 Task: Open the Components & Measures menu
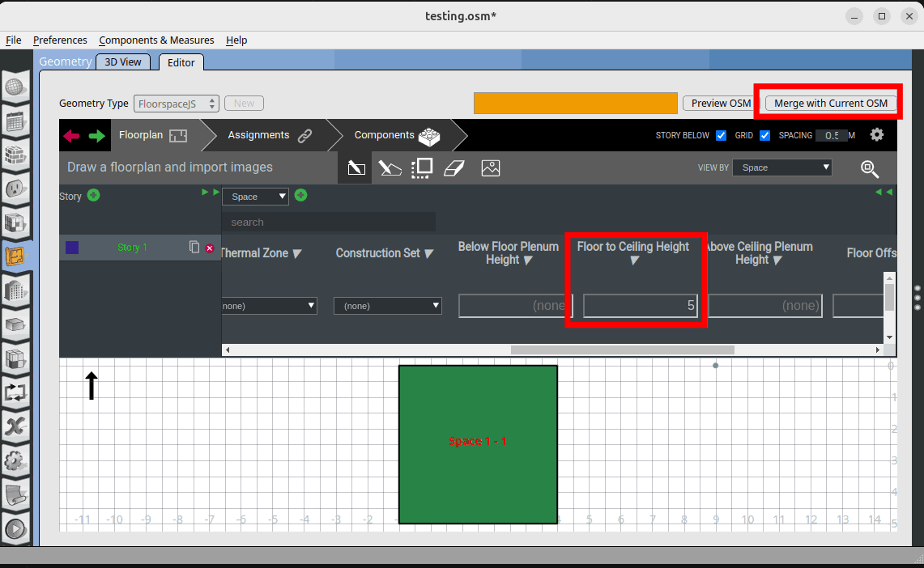156,40
